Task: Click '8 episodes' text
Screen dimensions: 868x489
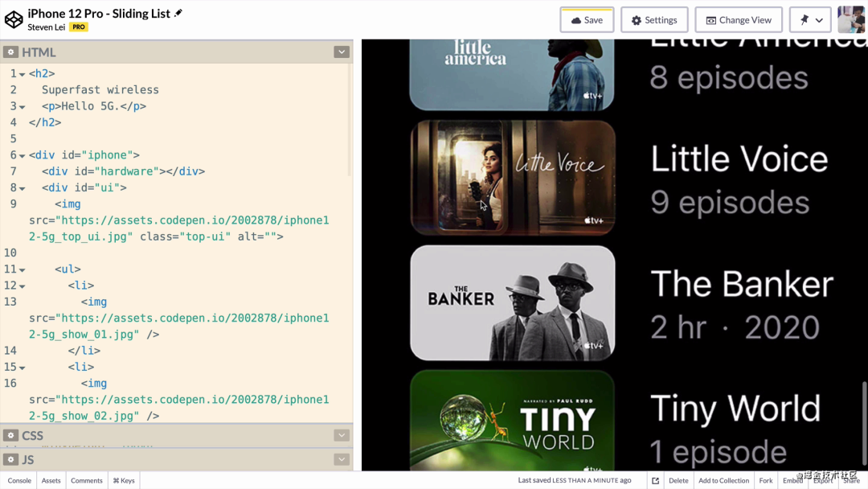Action: [x=729, y=77]
